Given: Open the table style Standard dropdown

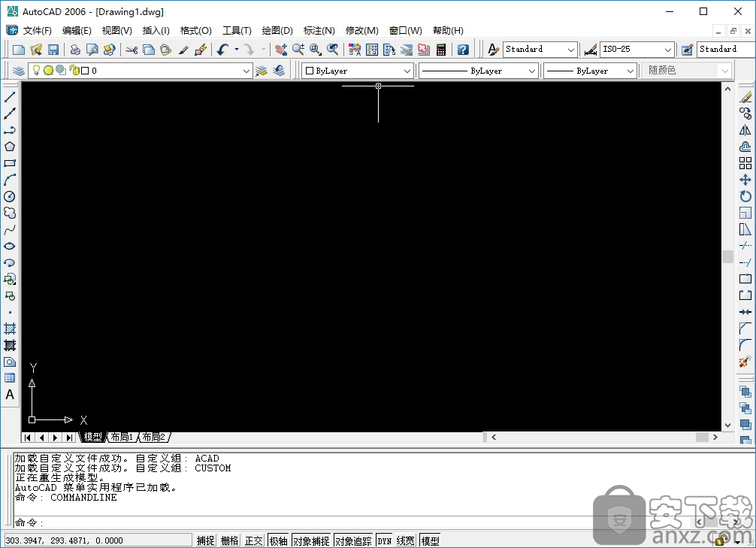Looking at the screenshot, I should coord(726,49).
